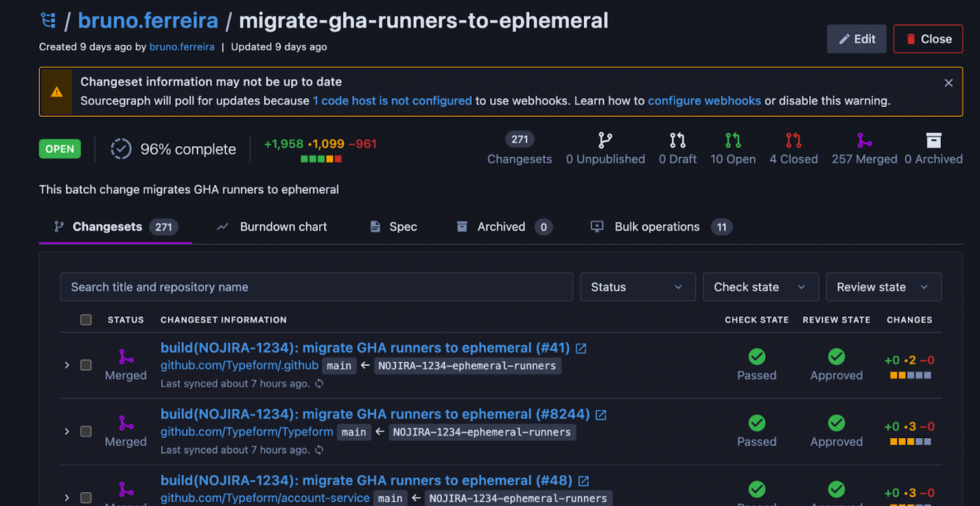Viewport: 980px width, 506px height.
Task: Open the Check state filter dropdown
Action: point(761,287)
